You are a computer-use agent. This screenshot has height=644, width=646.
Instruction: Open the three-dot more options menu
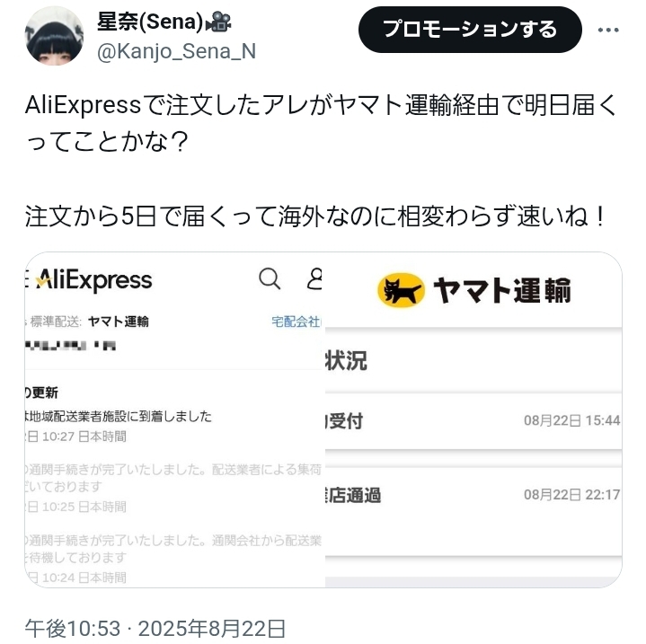click(608, 30)
